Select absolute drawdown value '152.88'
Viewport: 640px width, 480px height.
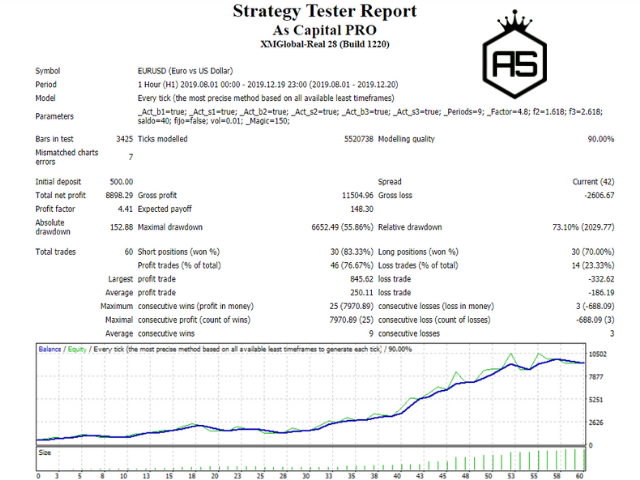121,227
